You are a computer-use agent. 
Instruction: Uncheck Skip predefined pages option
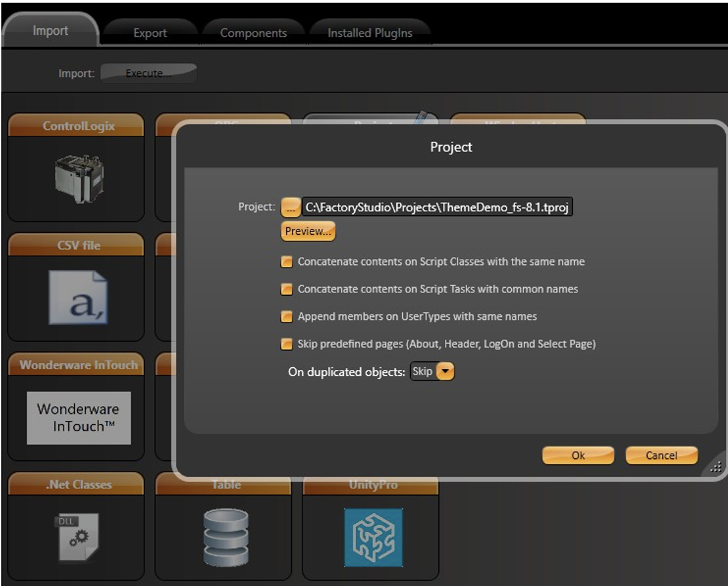pyautogui.click(x=286, y=345)
